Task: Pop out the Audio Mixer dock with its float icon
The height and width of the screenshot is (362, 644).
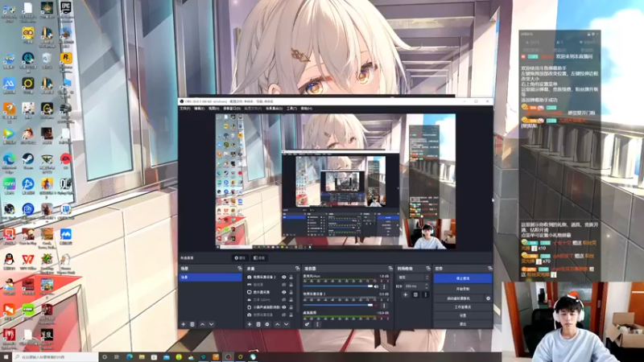Action: 390,269
